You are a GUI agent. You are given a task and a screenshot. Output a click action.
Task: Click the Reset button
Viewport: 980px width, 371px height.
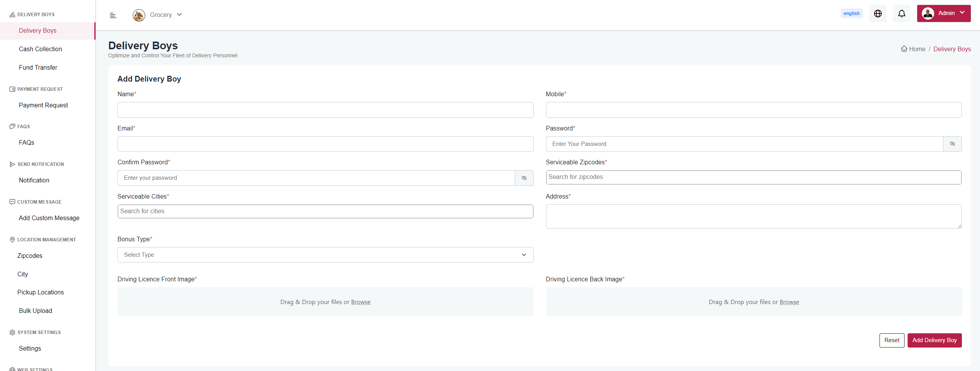coord(891,340)
